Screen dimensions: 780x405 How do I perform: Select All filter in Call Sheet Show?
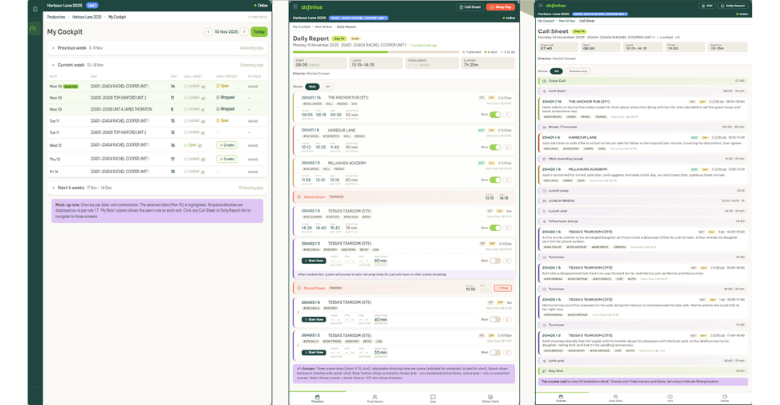pyautogui.click(x=556, y=71)
